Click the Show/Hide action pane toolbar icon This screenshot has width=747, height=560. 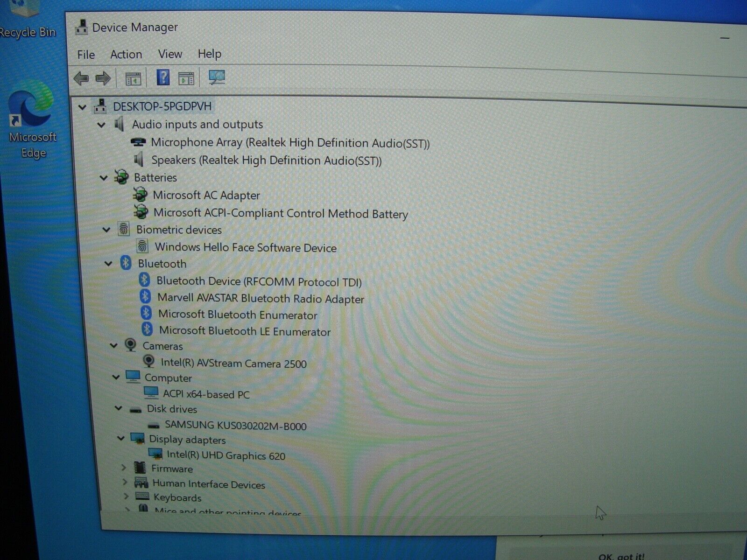click(x=186, y=78)
